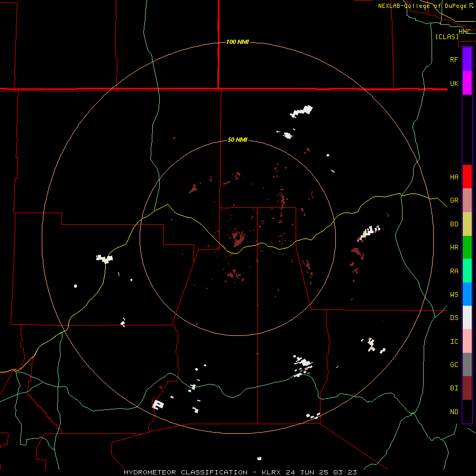
Task: Select the blue WS wet snow swatch
Action: pyautogui.click(x=467, y=294)
